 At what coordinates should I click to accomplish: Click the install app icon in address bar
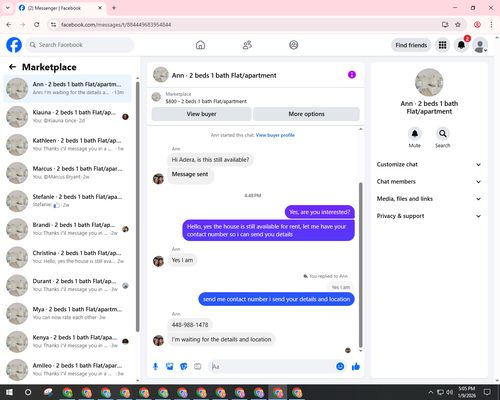(x=445, y=25)
